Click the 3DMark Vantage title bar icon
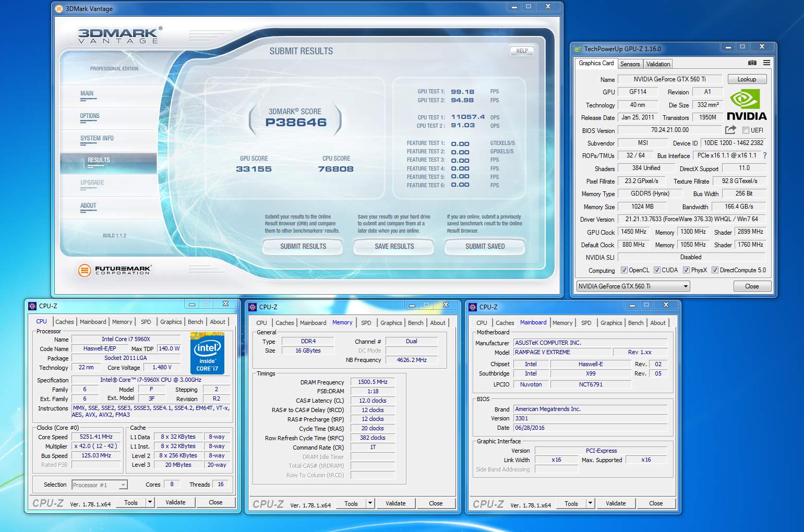Viewport: 804px width, 532px height. [x=59, y=8]
